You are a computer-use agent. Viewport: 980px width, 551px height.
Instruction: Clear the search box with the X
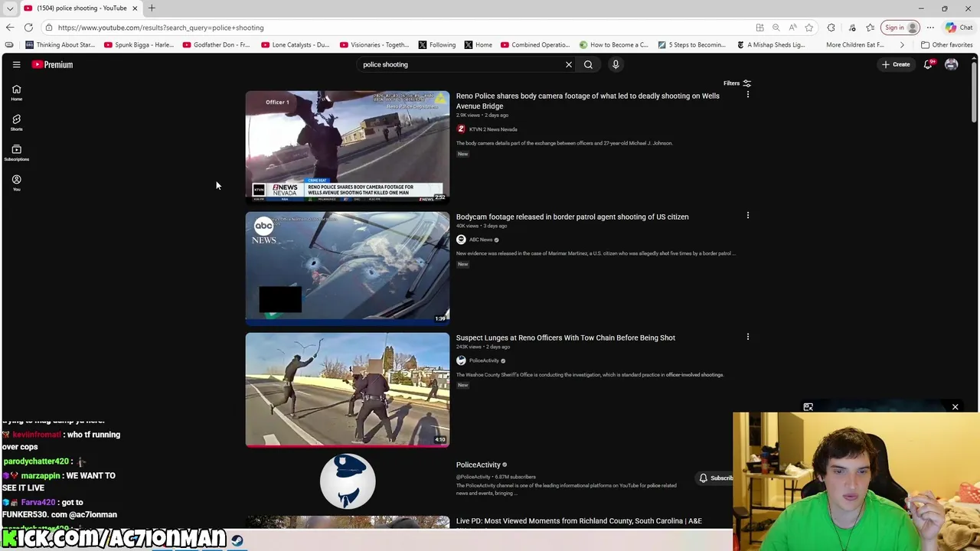pyautogui.click(x=569, y=64)
